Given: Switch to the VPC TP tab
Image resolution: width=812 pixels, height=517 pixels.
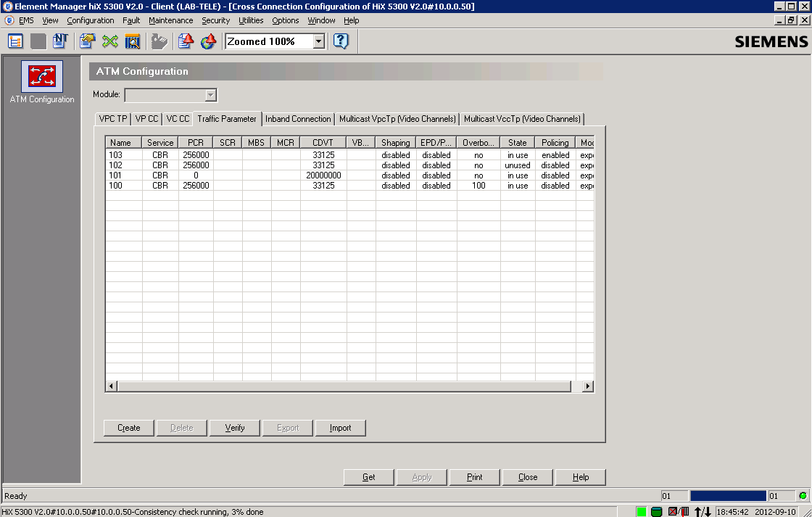Looking at the screenshot, I should (x=113, y=119).
